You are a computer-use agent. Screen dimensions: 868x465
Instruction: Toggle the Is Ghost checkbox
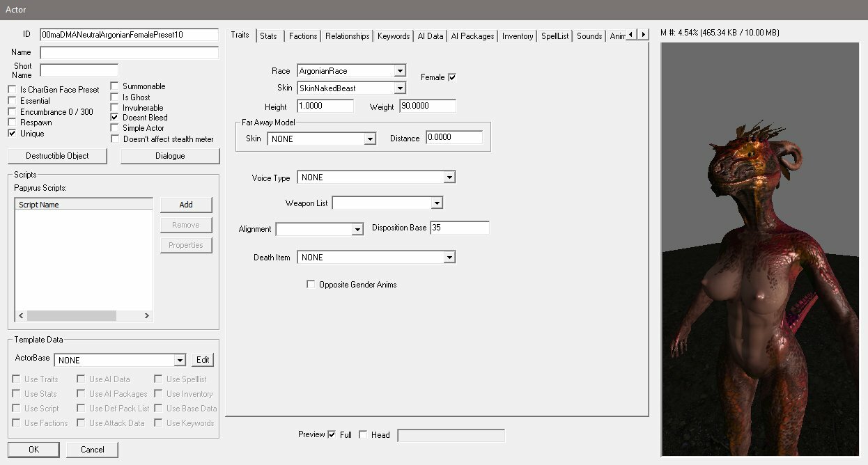coord(115,97)
